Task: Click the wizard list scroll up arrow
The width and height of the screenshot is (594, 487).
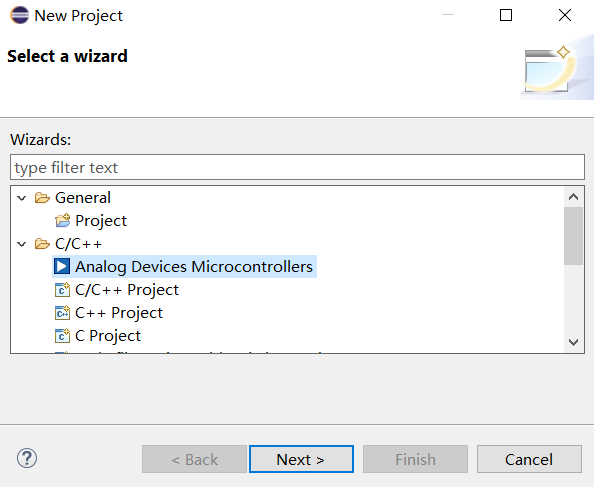Action: 574,197
